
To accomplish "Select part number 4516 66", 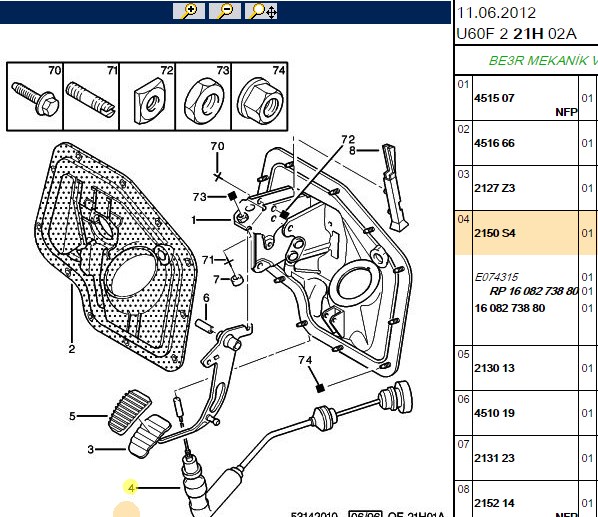I will pyautogui.click(x=494, y=143).
